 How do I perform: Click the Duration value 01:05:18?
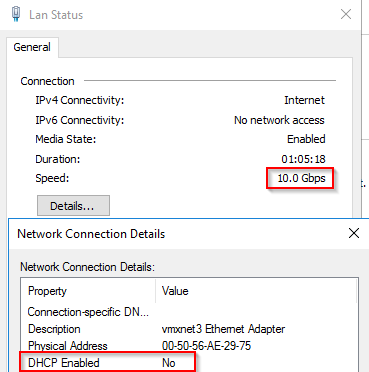[x=303, y=159]
